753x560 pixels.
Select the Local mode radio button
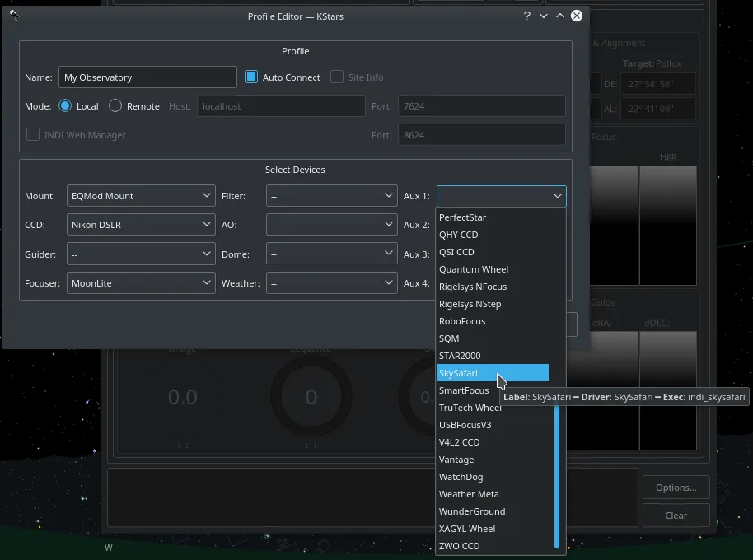coord(65,105)
